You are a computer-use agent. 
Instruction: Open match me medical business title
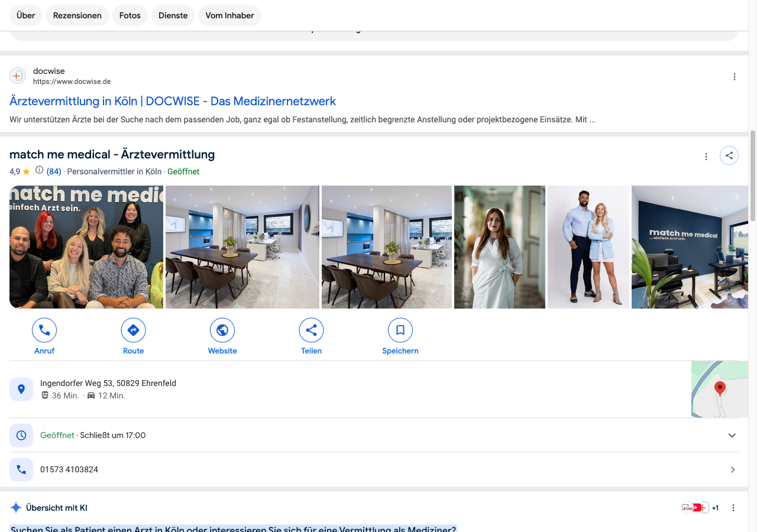(112, 154)
